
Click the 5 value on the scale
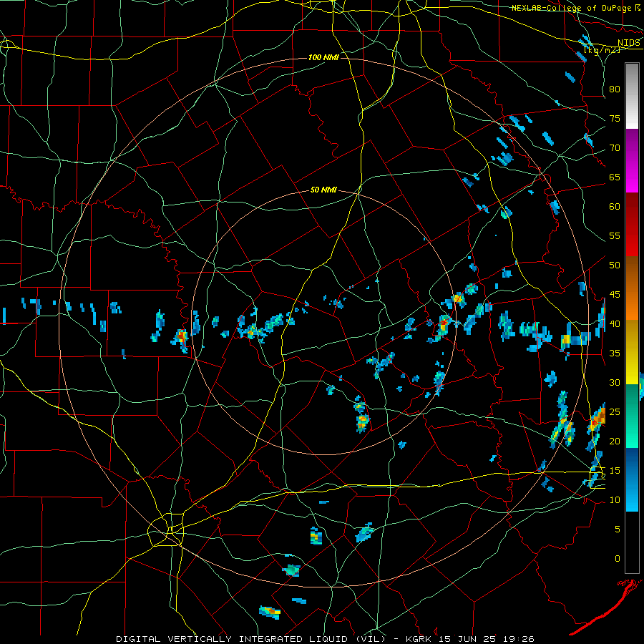click(618, 530)
